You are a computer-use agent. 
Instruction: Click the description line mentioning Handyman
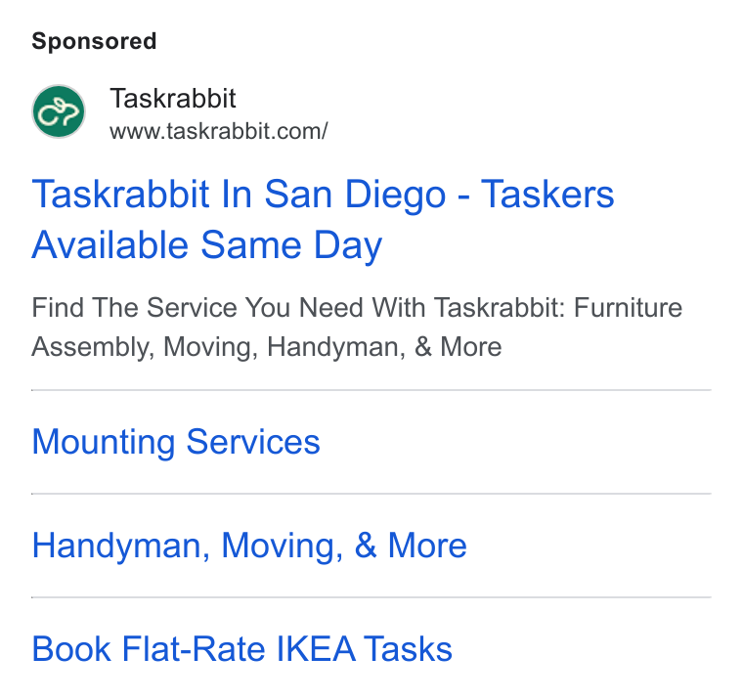coord(266,347)
